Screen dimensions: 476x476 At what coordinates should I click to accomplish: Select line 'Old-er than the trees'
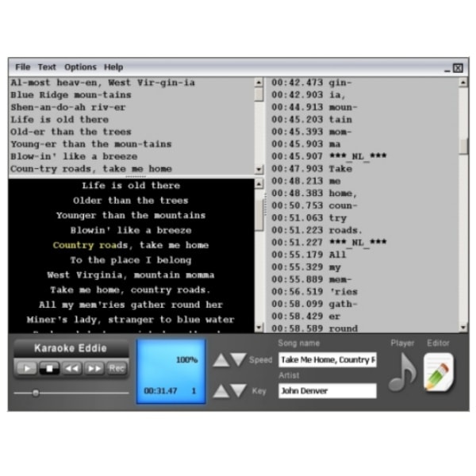click(71, 132)
